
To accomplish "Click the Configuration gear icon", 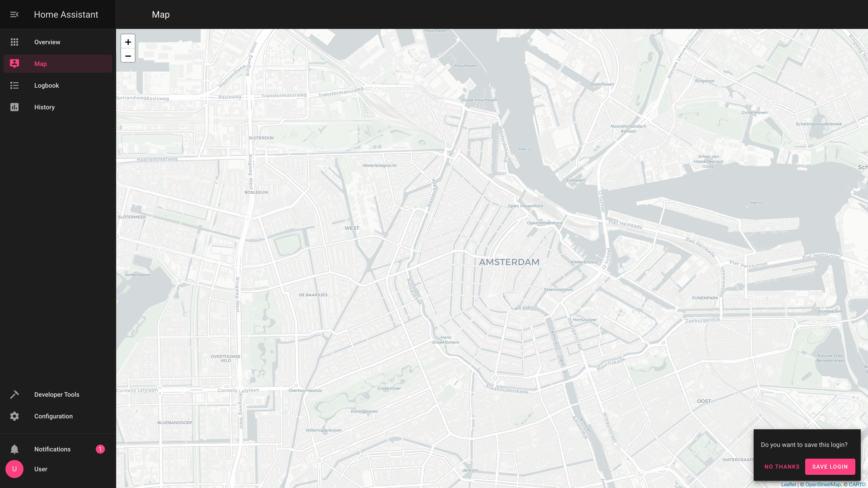I will tap(14, 416).
